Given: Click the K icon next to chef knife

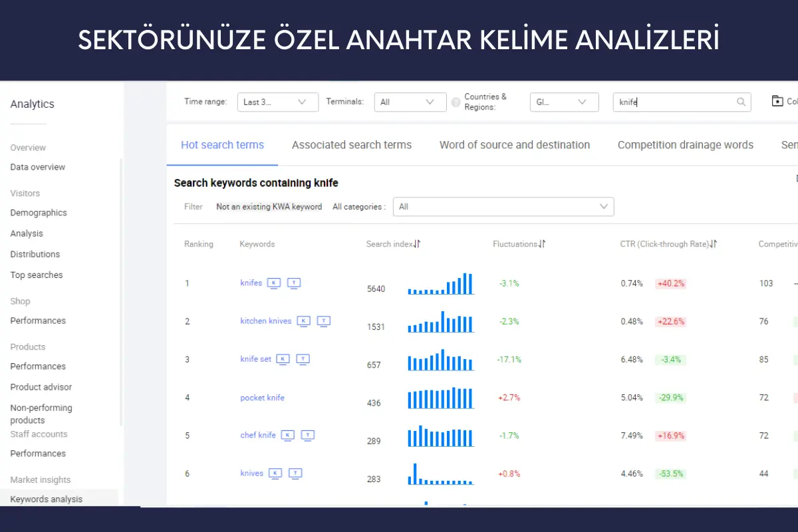Looking at the screenshot, I should click(x=287, y=436).
